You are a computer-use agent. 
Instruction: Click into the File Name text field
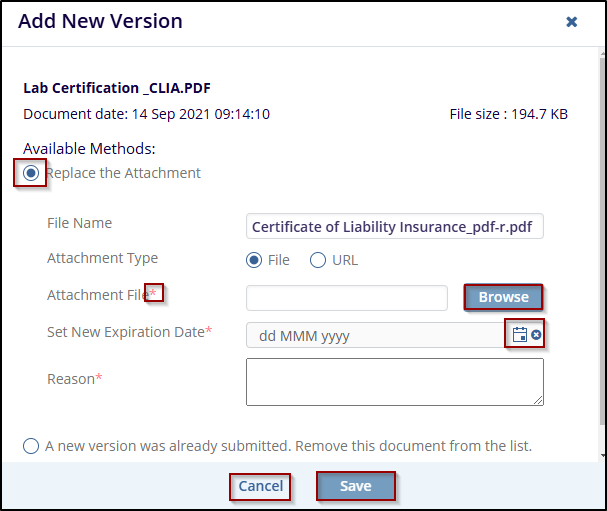click(x=394, y=226)
